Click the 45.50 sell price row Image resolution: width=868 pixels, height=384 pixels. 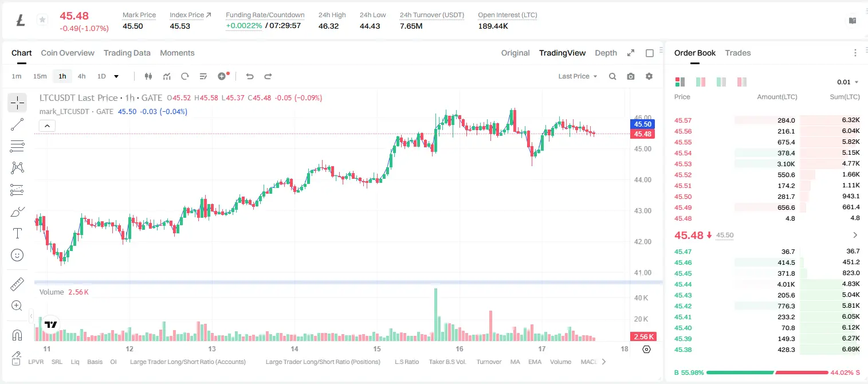tap(767, 197)
